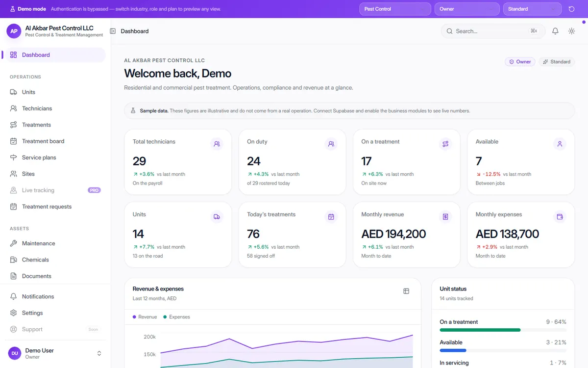This screenshot has width=588, height=368.
Task: Open the Pest Control industry dropdown
Action: [x=395, y=9]
